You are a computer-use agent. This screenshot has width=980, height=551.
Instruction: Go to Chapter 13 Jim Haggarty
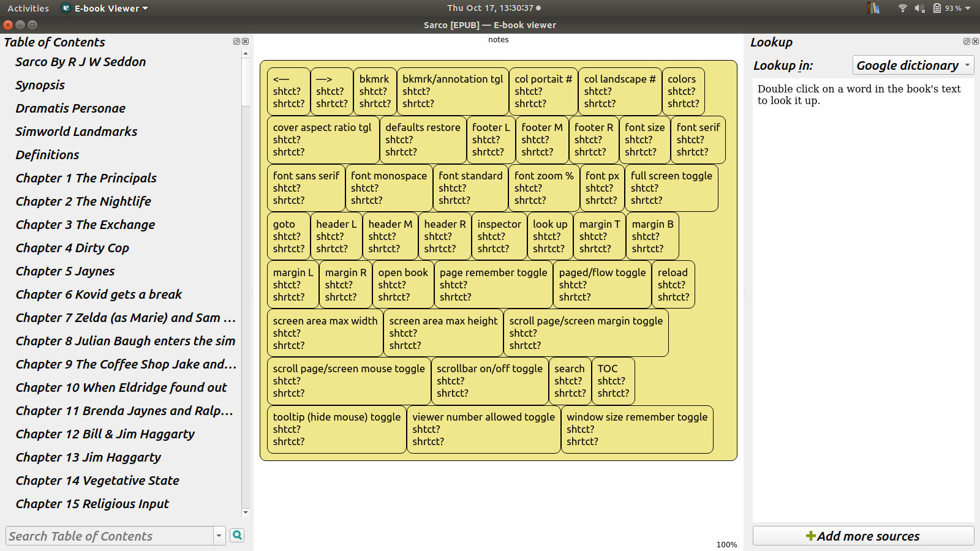click(89, 457)
